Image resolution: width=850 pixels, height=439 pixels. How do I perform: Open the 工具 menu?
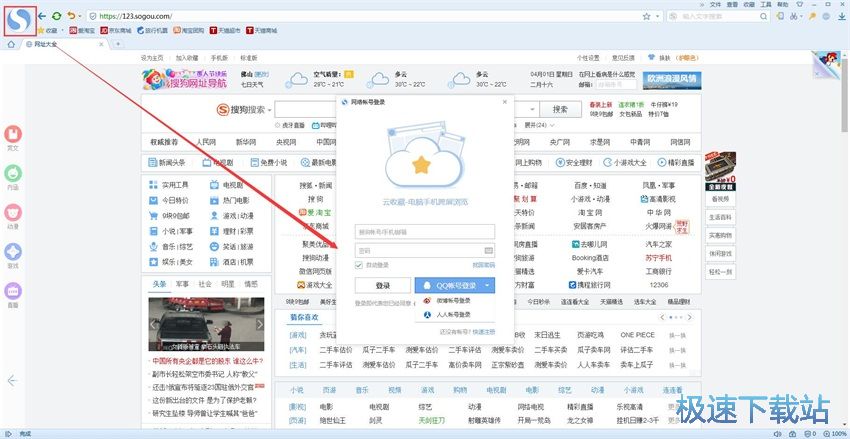(765, 4)
